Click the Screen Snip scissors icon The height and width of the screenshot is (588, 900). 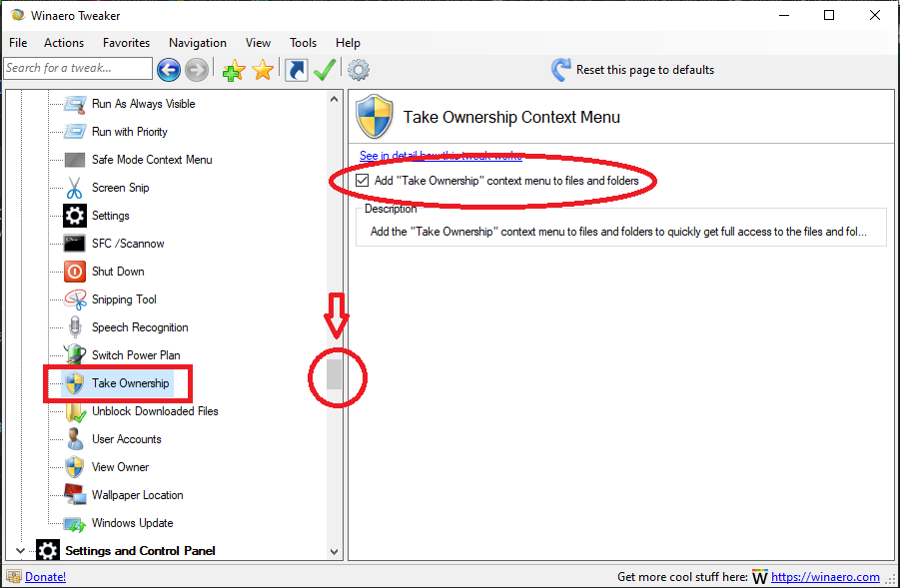coord(75,188)
